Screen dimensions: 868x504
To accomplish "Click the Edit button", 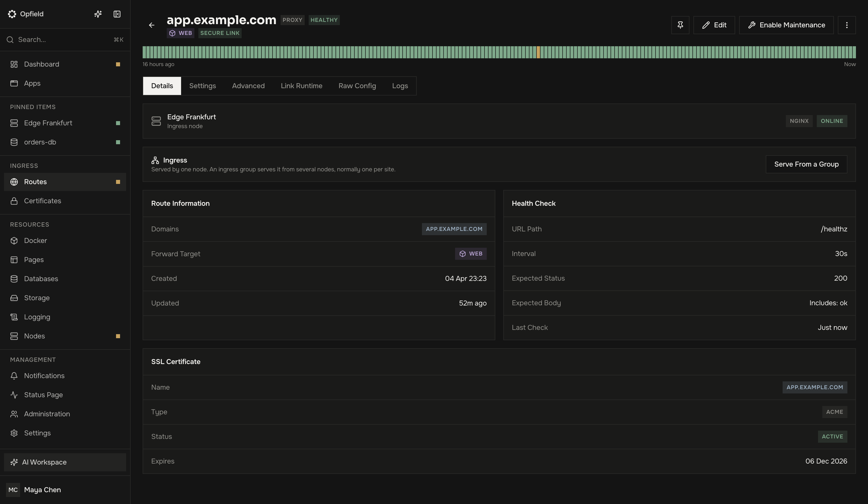I will coord(714,25).
